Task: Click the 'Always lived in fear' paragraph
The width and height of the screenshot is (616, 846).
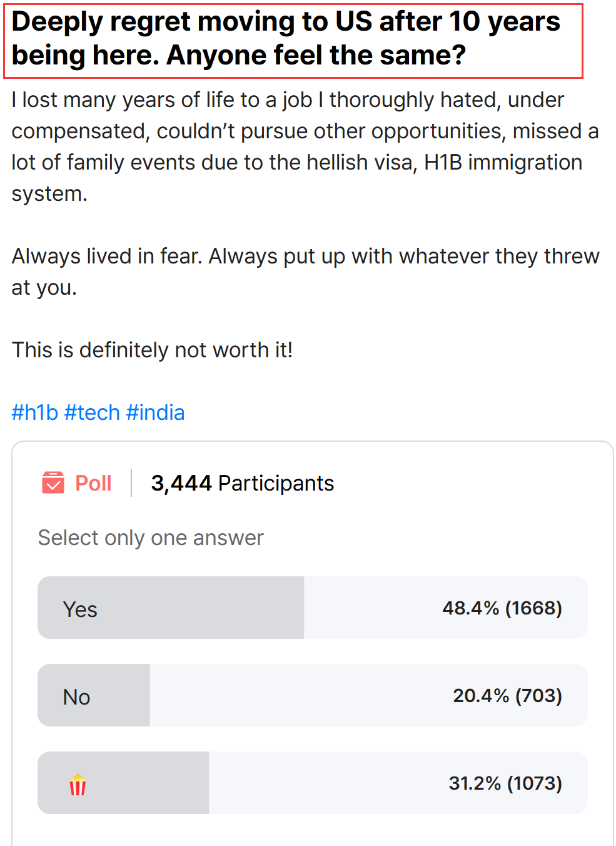Action: (305, 272)
